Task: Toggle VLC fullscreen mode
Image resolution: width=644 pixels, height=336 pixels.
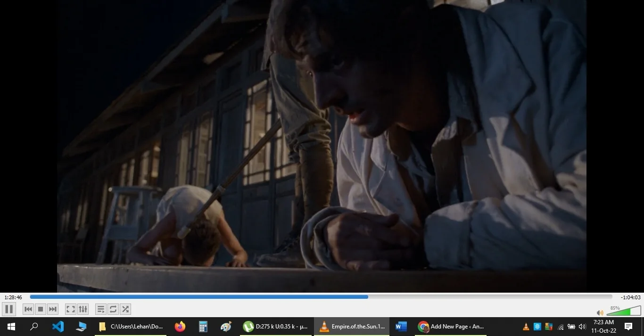Action: coord(71,309)
